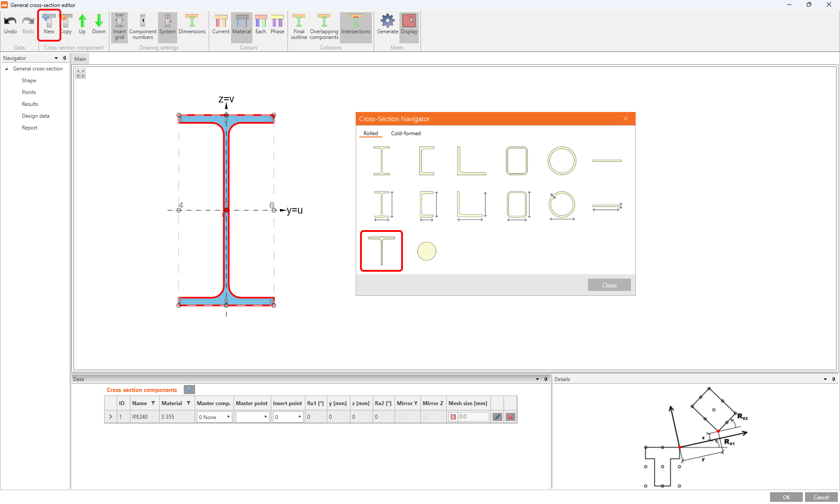Toggle mesh Display
Screen dimensions: 840x504
[409, 25]
